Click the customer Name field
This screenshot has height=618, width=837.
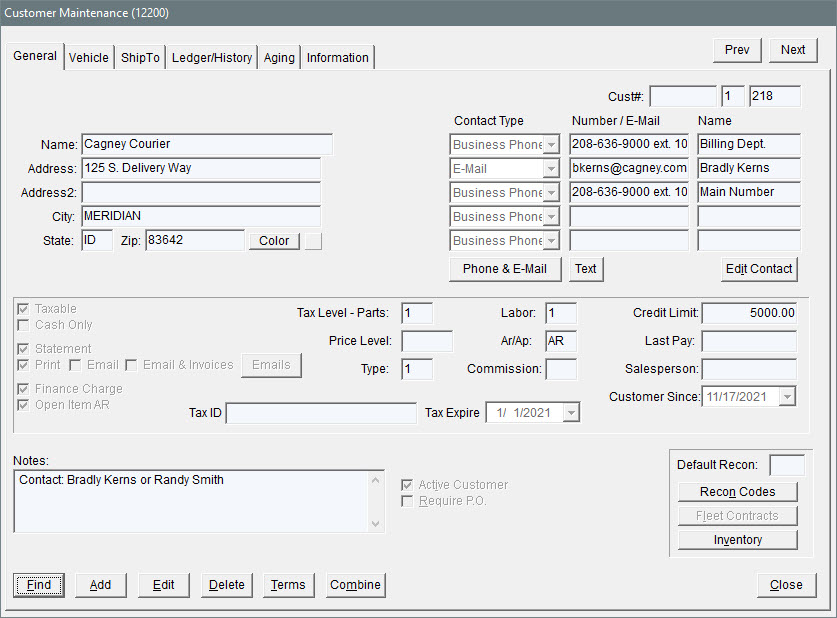click(x=207, y=144)
